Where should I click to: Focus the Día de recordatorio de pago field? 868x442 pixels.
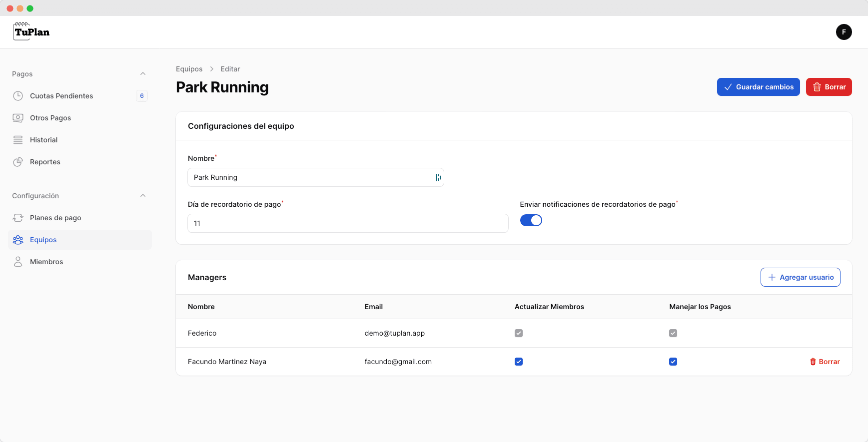(348, 223)
